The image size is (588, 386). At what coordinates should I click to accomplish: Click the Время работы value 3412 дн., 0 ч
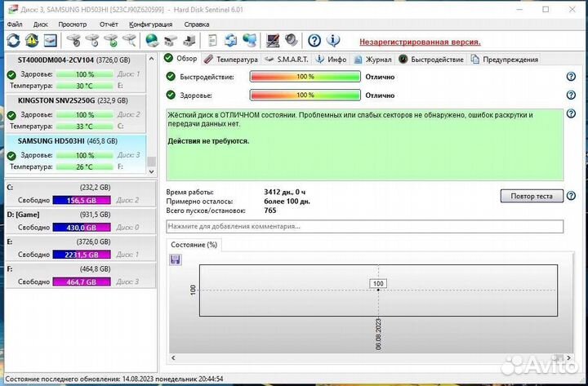[x=285, y=192]
